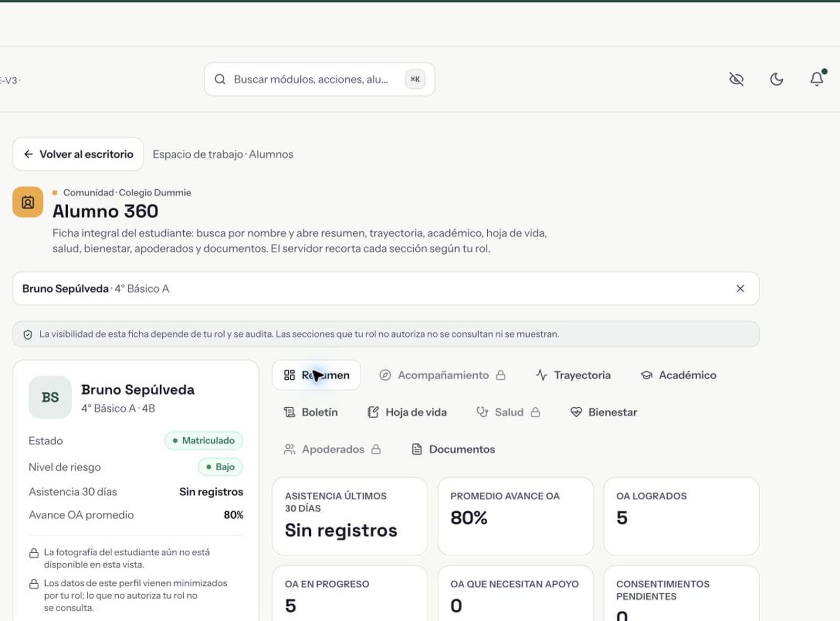The height and width of the screenshot is (621, 840).
Task: Click the Alumno 360 orange module icon
Action: [28, 202]
